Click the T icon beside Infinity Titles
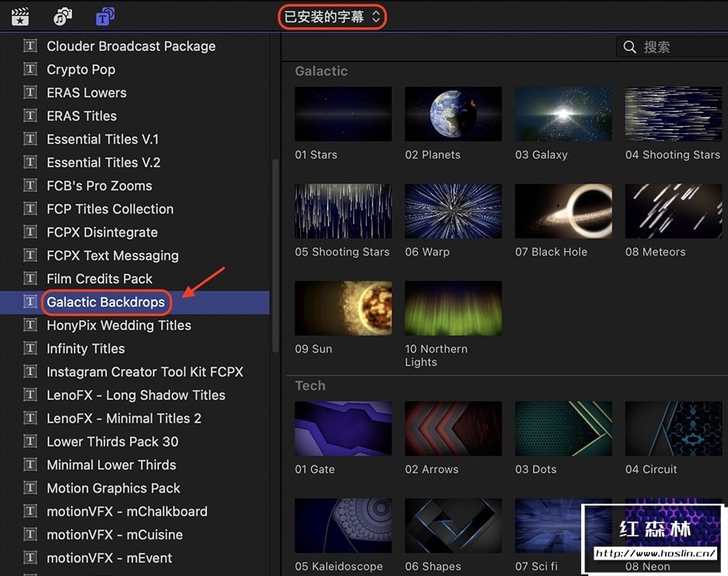This screenshot has height=576, width=728. 30,348
